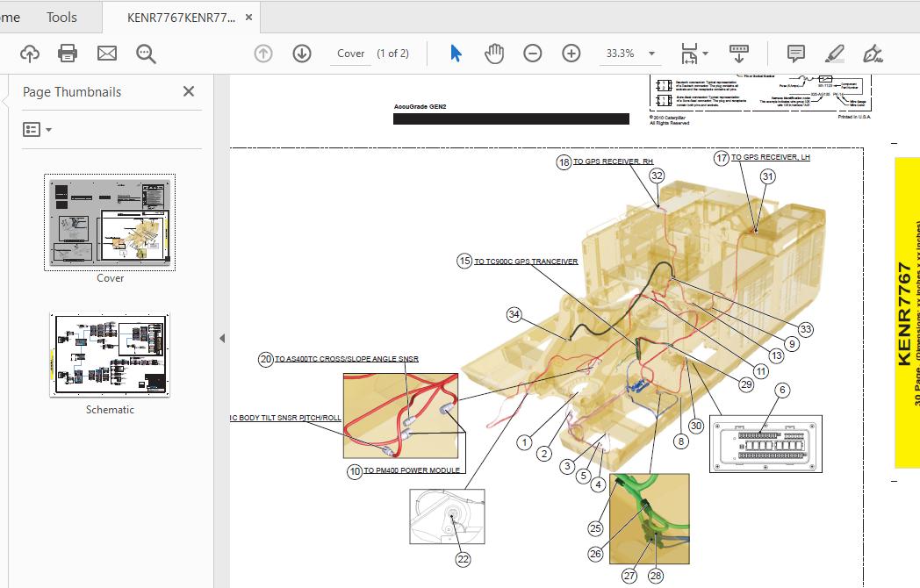Viewport: 920px width, 588px height.
Task: Click the page number input field
Action: click(350, 54)
